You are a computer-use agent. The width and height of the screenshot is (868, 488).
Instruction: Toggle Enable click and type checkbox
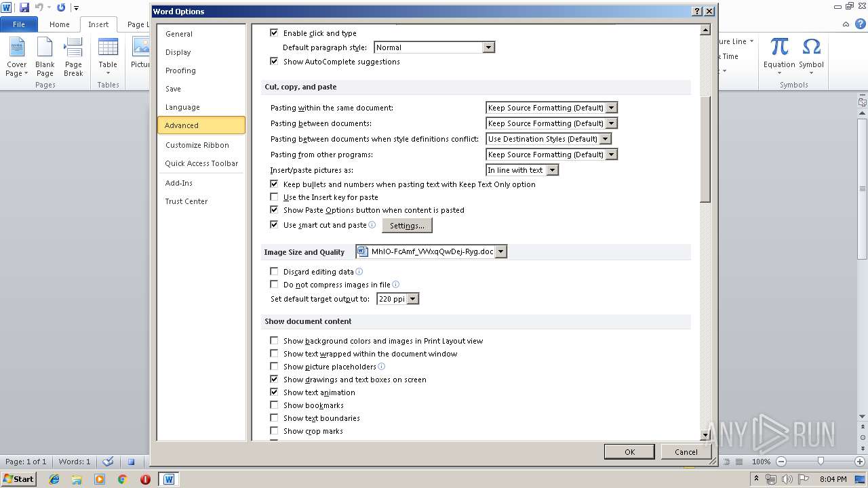click(274, 33)
